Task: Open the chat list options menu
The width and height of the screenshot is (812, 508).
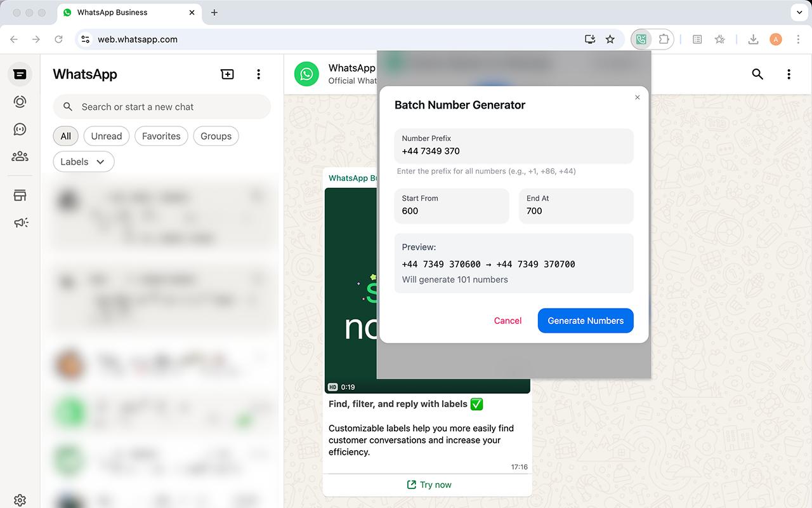Action: click(259, 74)
